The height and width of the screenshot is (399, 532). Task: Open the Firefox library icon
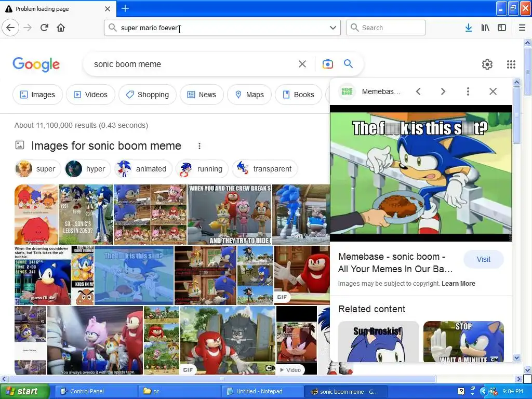485,28
